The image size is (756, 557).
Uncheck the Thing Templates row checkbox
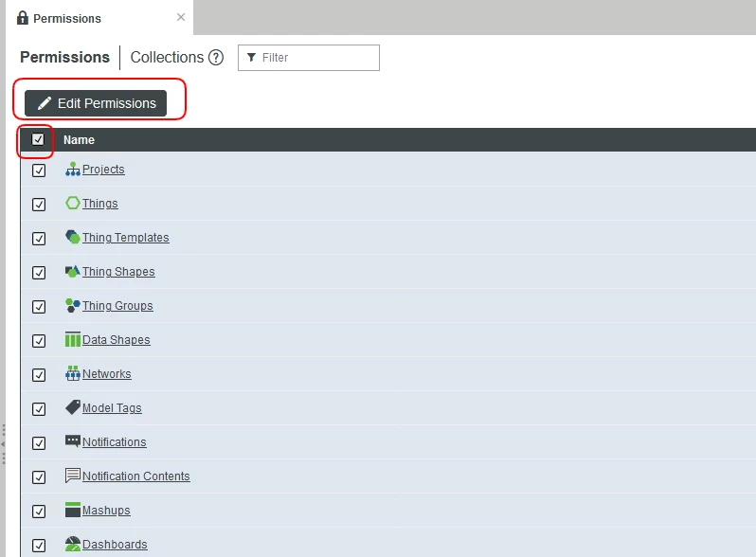click(x=39, y=239)
